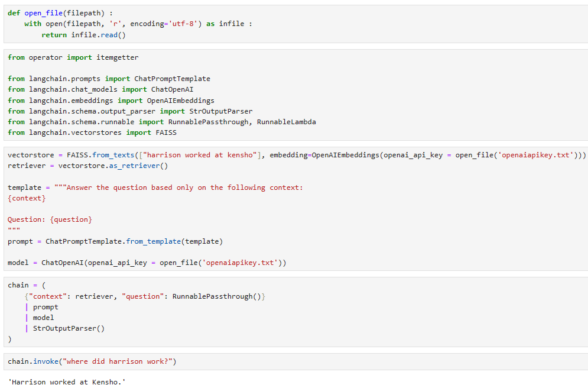The height and width of the screenshot is (388, 588).
Task: Click the ChatOpenAI import line
Action: coord(100,89)
